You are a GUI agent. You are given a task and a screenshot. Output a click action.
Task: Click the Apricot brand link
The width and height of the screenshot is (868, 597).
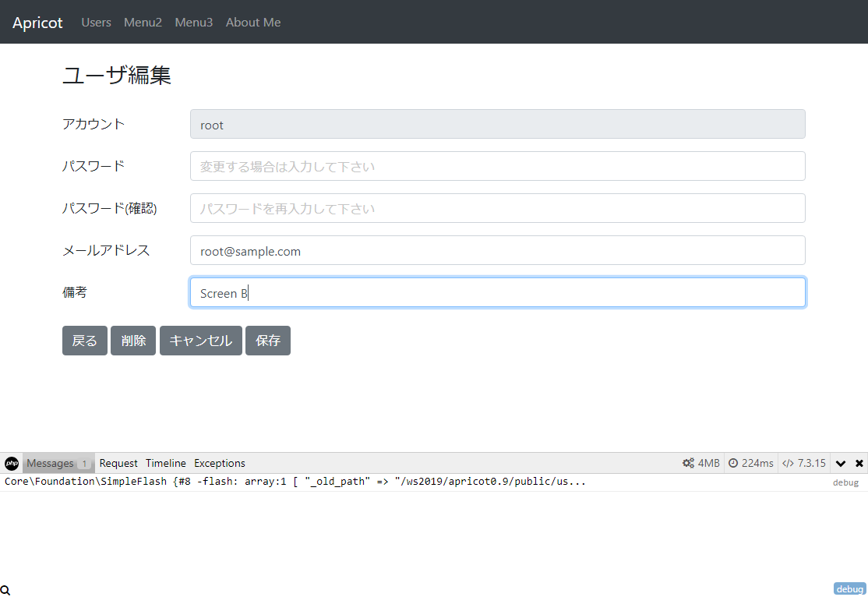[37, 23]
